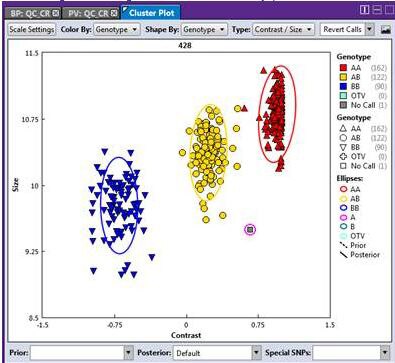
Task: Click the plot title 428
Action: tap(185, 45)
